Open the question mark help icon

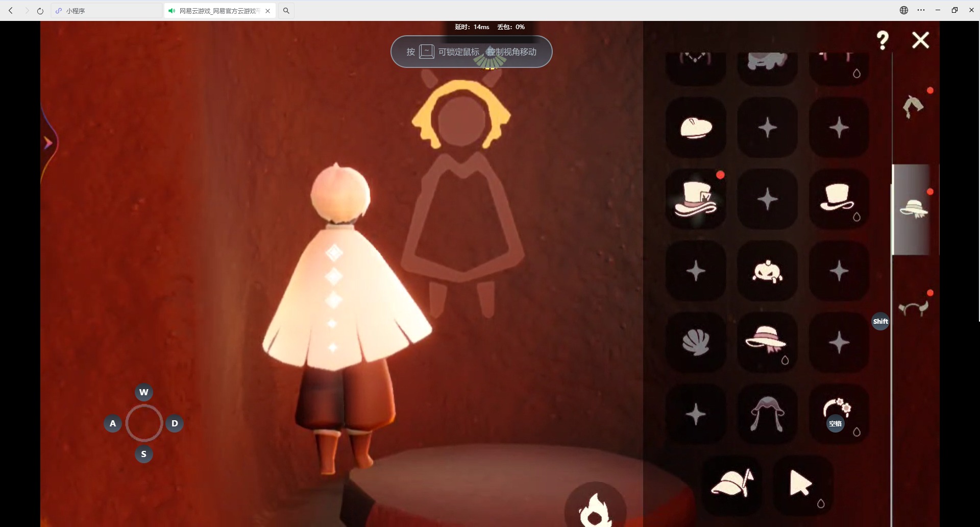[x=883, y=40]
